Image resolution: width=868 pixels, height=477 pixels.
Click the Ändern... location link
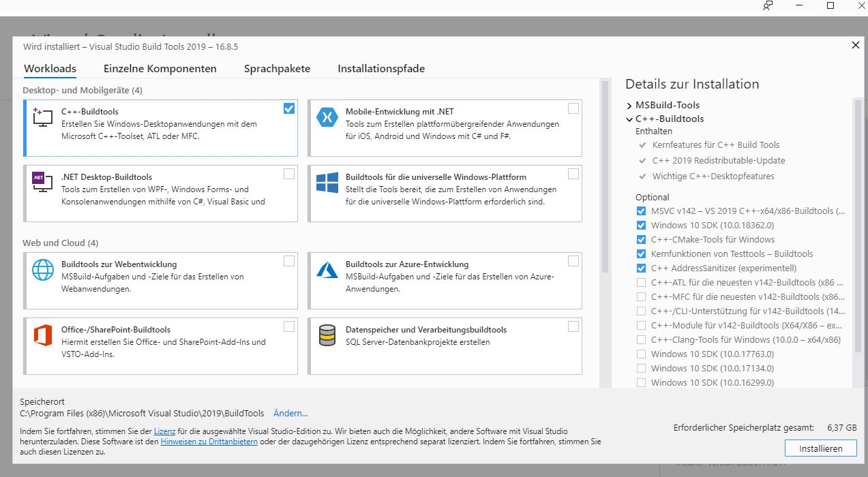pos(290,414)
